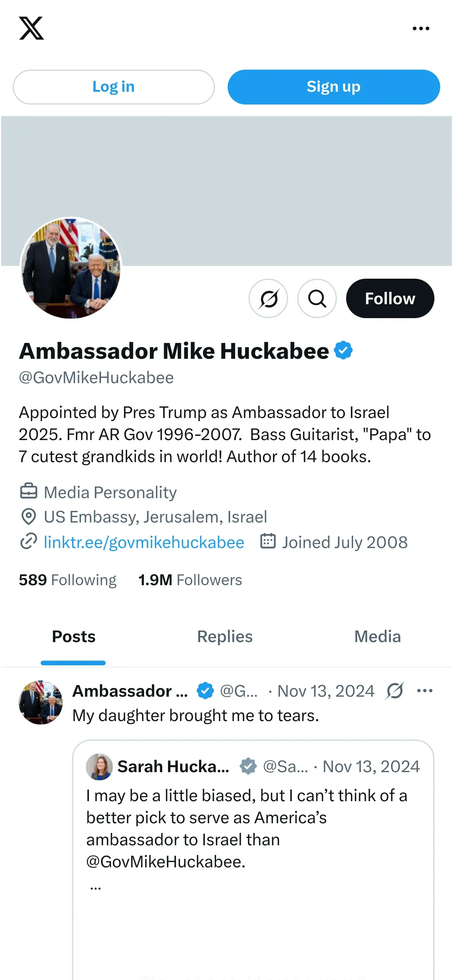
Task: Open the top more options menu
Action: [421, 28]
